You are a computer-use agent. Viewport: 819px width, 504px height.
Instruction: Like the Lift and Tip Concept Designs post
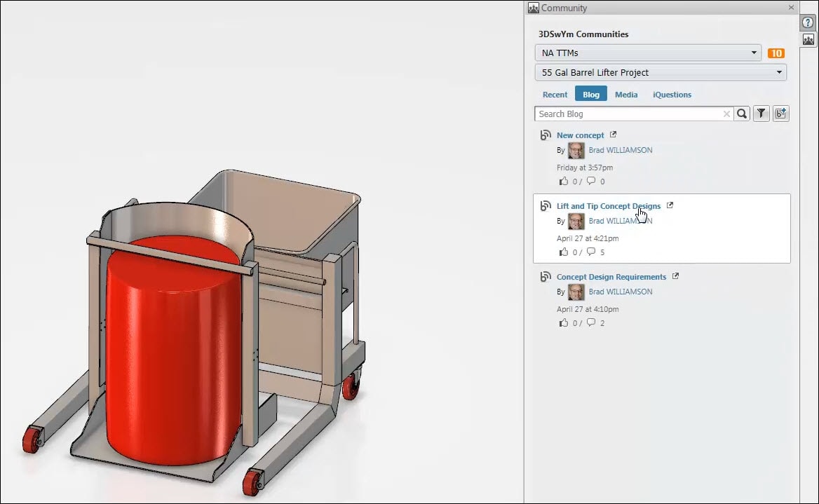pyautogui.click(x=564, y=252)
